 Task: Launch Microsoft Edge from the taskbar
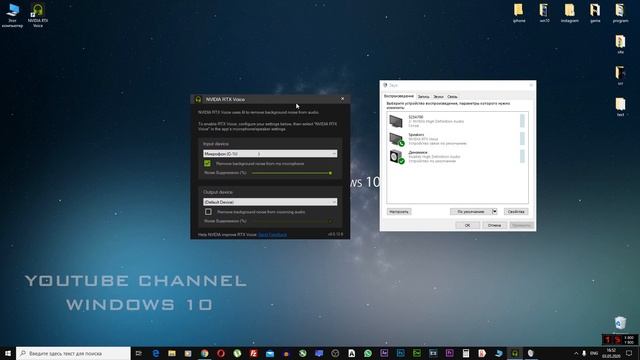(x=156, y=353)
